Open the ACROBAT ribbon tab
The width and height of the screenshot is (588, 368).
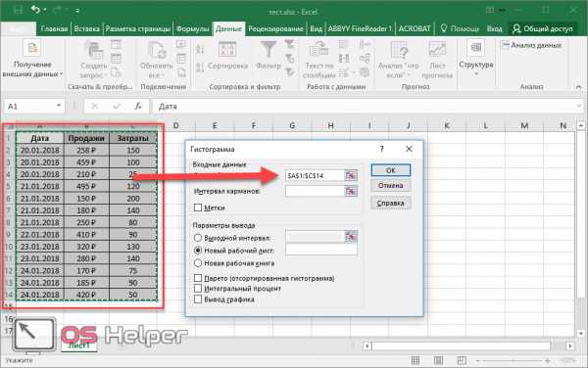pyautogui.click(x=415, y=28)
